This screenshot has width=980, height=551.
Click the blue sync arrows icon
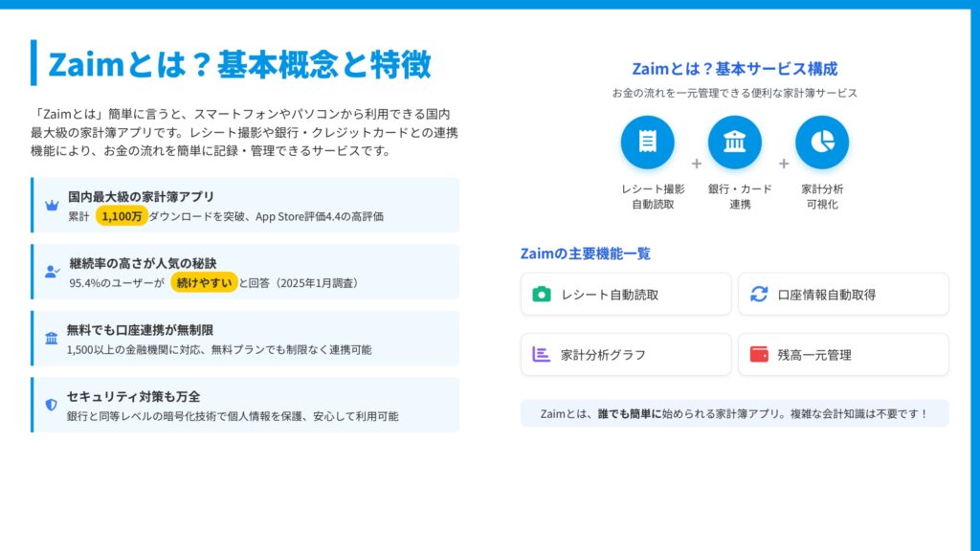tap(759, 295)
